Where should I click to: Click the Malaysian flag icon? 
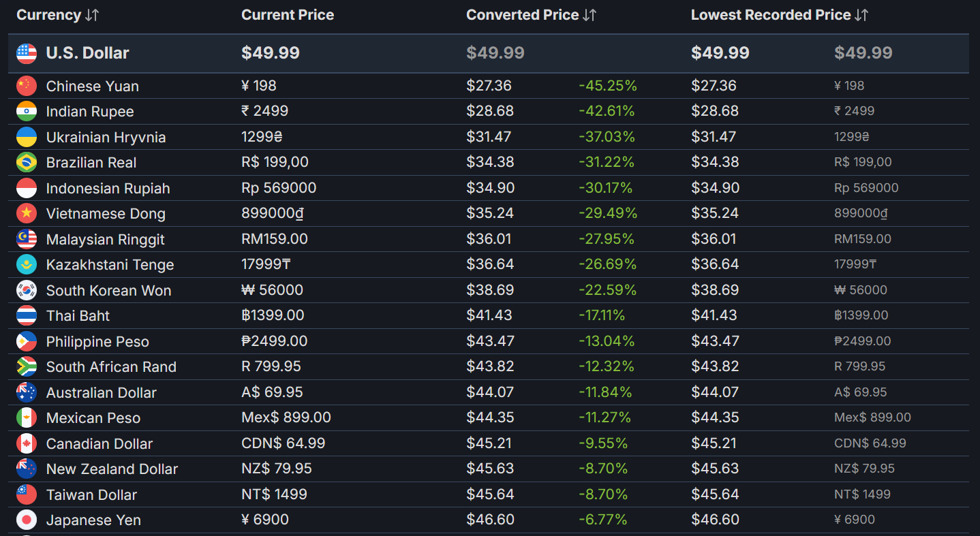pyautogui.click(x=27, y=239)
